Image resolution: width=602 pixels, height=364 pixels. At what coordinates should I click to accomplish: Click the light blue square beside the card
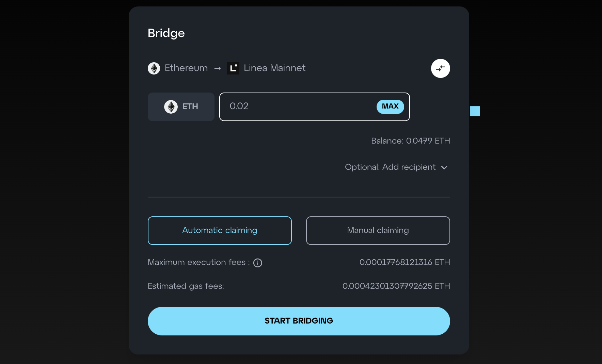(475, 111)
